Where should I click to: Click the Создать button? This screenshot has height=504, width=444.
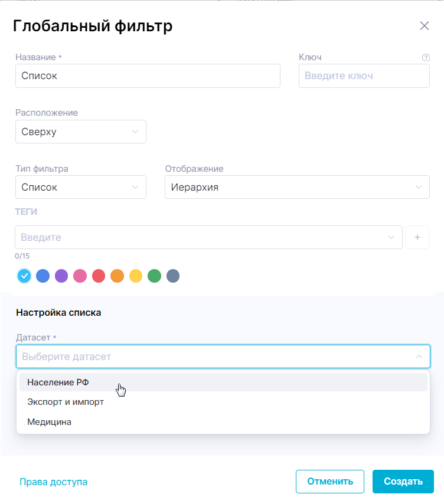tap(403, 481)
